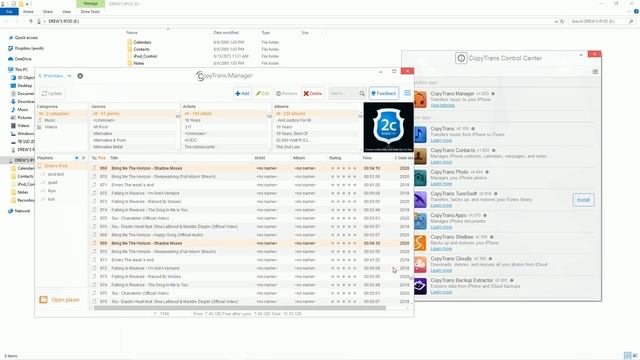
Task: Open the Feedback button in CopyTrans Manager
Action: click(384, 93)
